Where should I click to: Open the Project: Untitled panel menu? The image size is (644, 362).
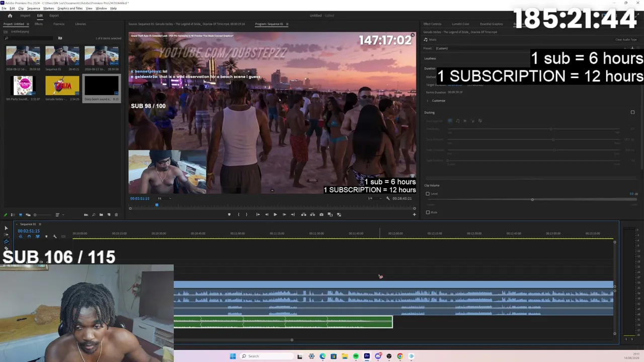pos(28,24)
